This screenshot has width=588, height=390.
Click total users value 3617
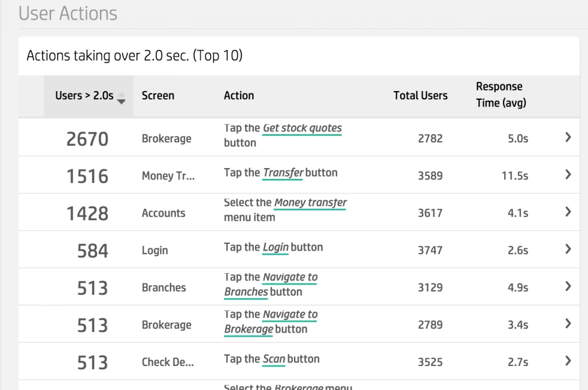tap(430, 213)
